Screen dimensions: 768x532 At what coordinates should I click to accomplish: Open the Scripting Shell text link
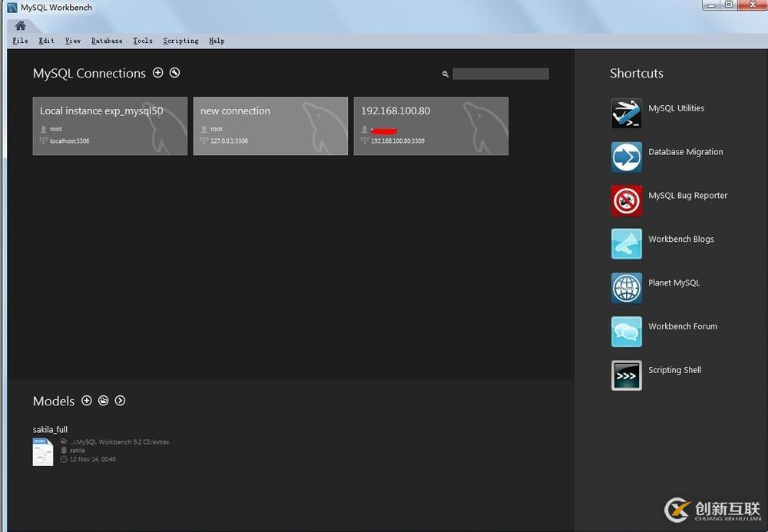pos(675,370)
